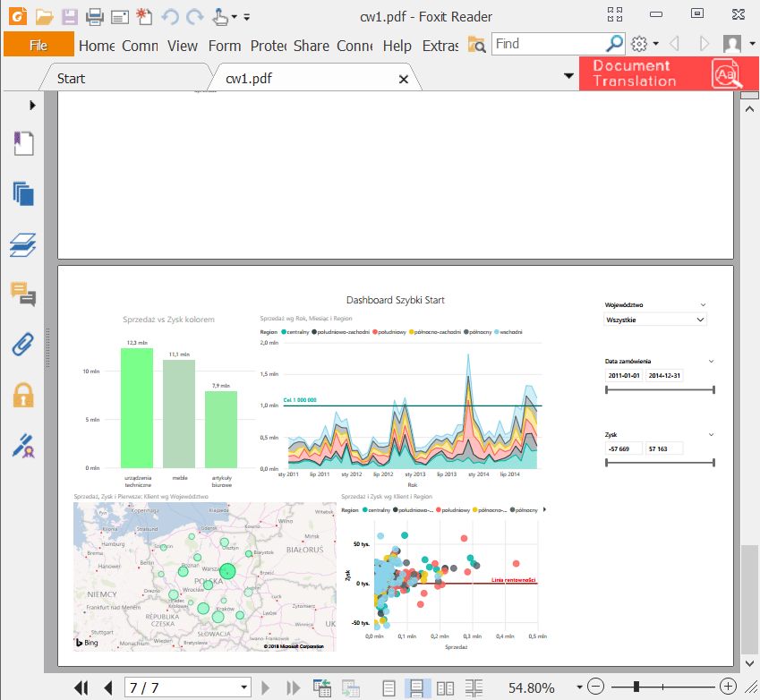
Task: Open the File menu
Action: coord(38,45)
